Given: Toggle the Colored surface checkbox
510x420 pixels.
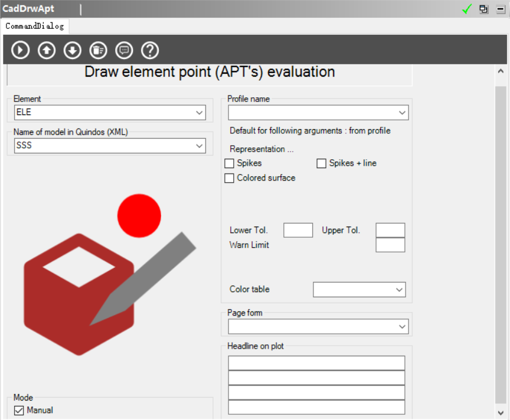Looking at the screenshot, I should click(x=230, y=178).
